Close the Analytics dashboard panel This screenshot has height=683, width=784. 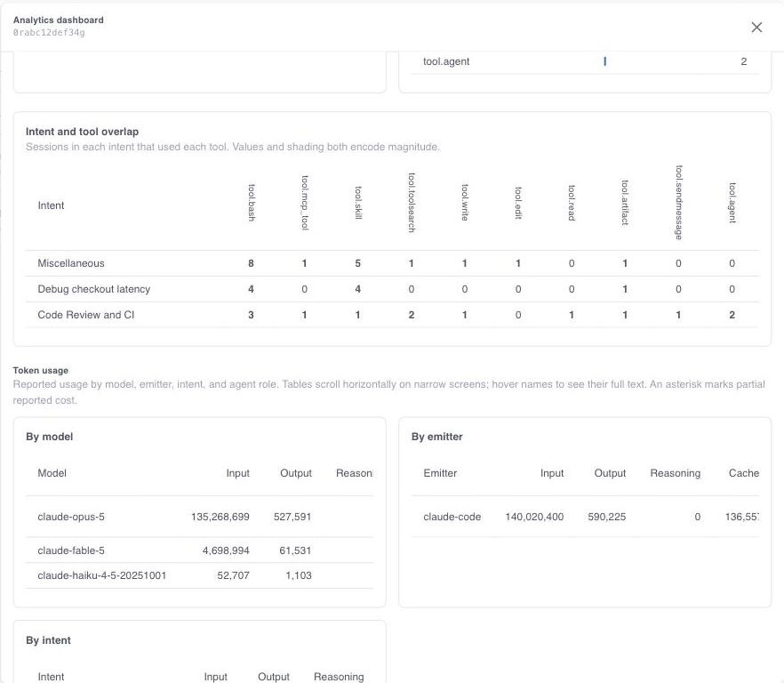[756, 27]
